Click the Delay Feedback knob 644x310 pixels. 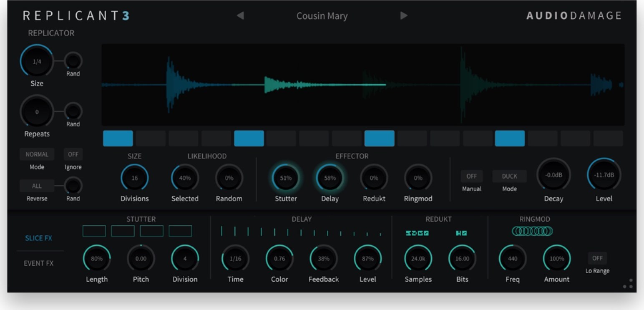(x=324, y=259)
